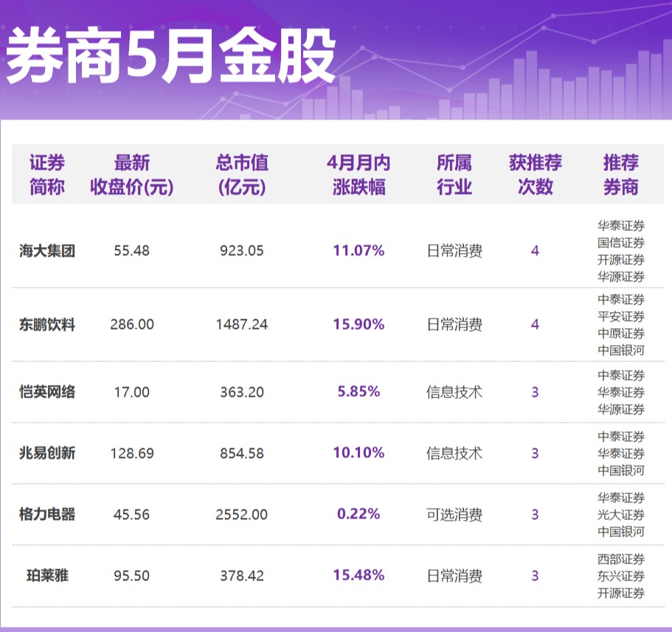Click 日常消费 in 东鹏饮料 row
The image size is (672, 632).
tap(454, 324)
